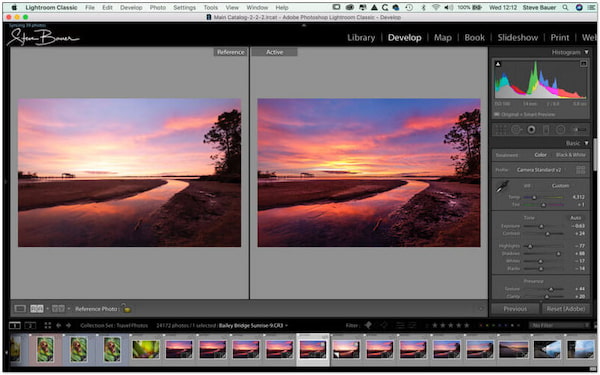Click the Temp slider handle
Viewport: 600px width, 375px height.
534,197
